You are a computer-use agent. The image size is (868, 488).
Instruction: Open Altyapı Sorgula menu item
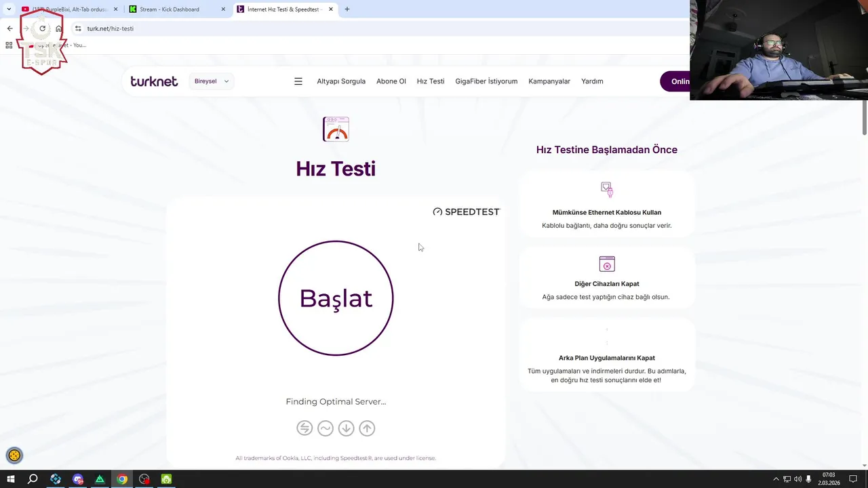click(341, 81)
